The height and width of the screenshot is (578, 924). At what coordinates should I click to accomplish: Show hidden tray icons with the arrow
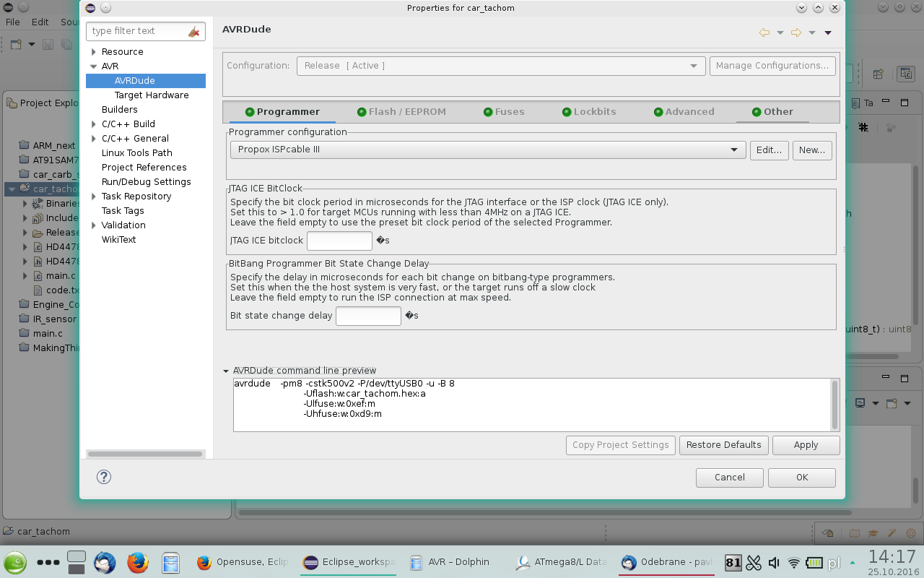[x=853, y=563]
